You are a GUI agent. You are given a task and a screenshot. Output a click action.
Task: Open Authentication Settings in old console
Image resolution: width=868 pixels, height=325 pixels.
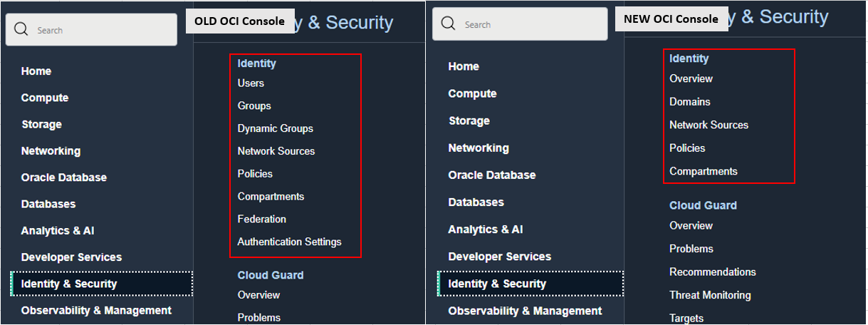pos(290,242)
